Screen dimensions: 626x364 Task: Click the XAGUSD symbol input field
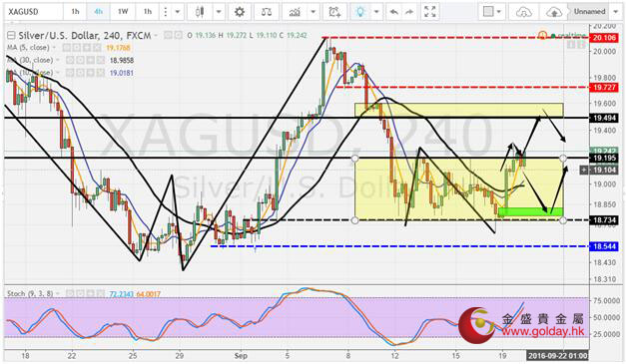[34, 12]
